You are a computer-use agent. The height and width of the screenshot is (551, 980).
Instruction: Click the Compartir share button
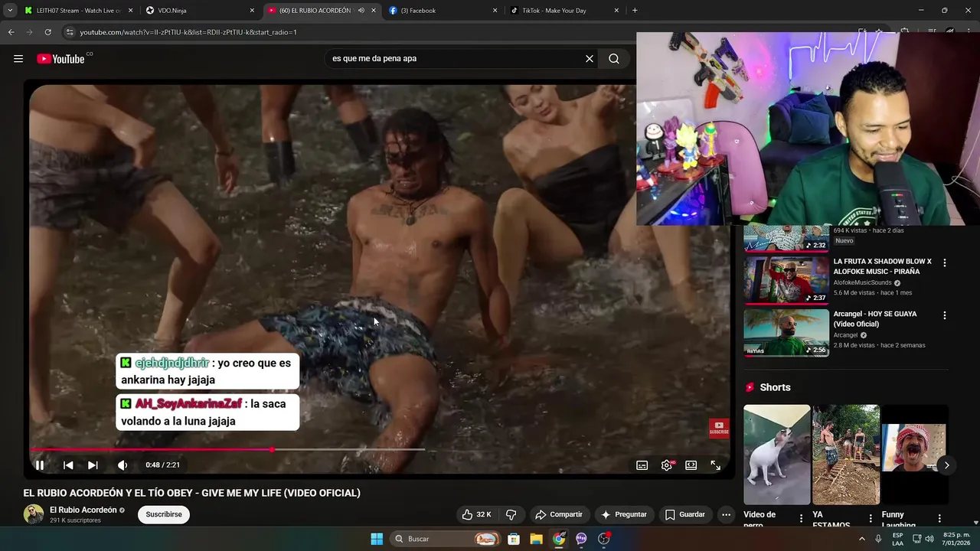coord(559,514)
